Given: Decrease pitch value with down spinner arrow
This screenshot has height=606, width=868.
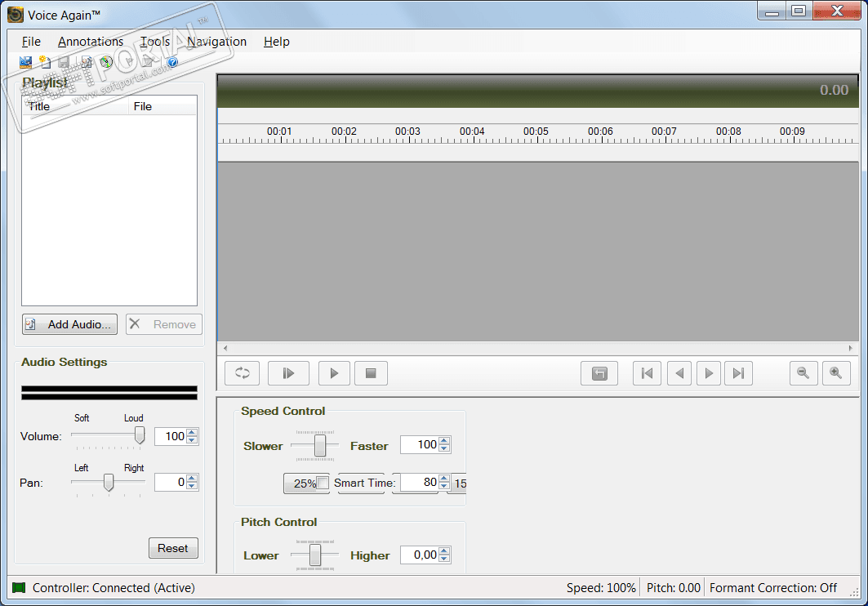Looking at the screenshot, I should 444,559.
